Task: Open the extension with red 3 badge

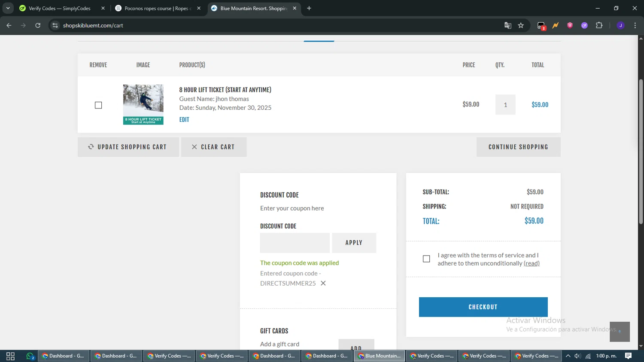Action: 541,26
